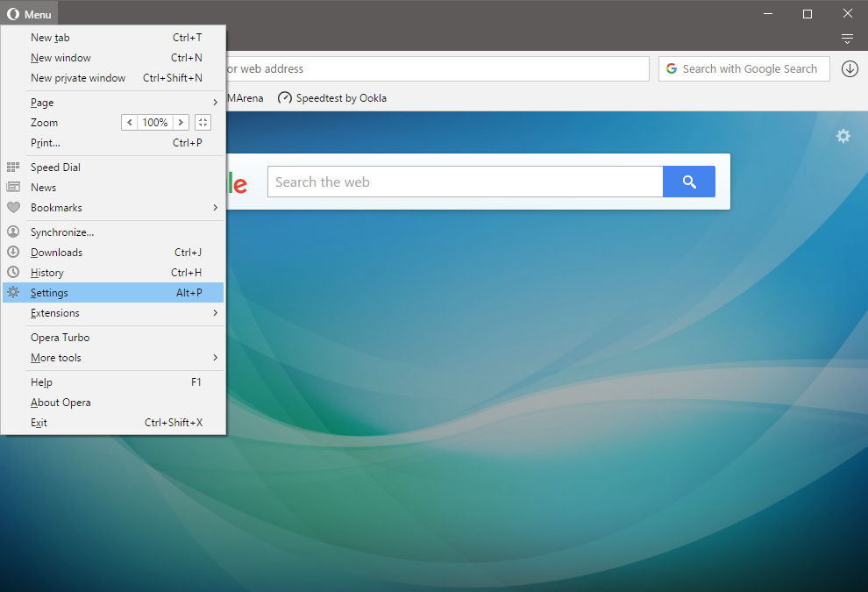Toggle Opera Turbo in menu
This screenshot has height=592, width=868.
[113, 338]
